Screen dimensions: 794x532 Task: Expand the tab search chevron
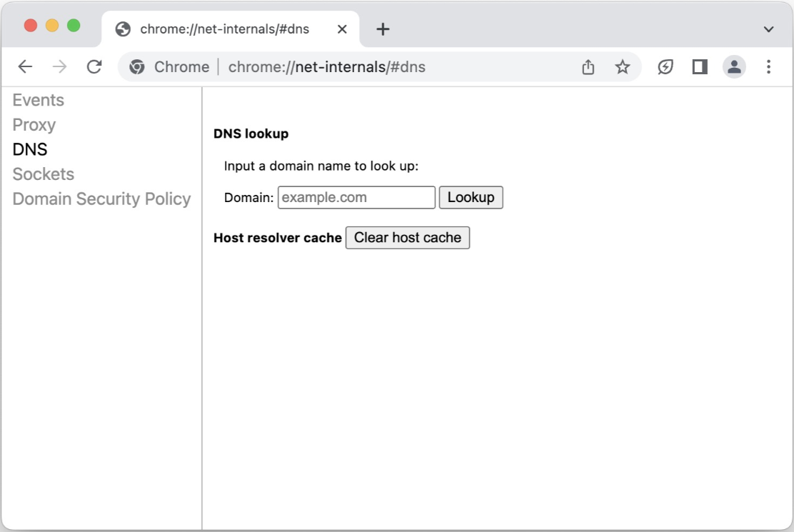(x=768, y=29)
